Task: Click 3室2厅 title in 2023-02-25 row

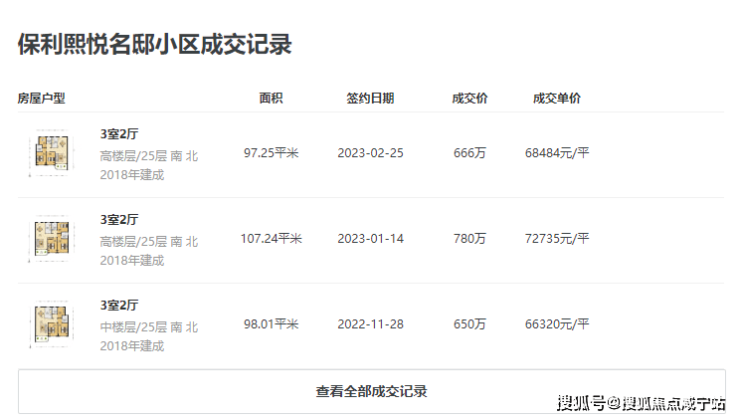Action: coord(119,134)
